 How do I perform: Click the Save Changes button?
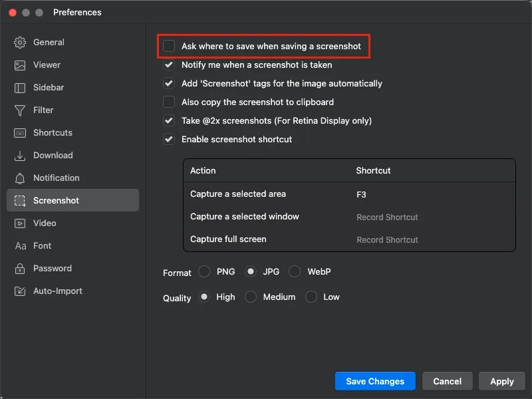[375, 381]
